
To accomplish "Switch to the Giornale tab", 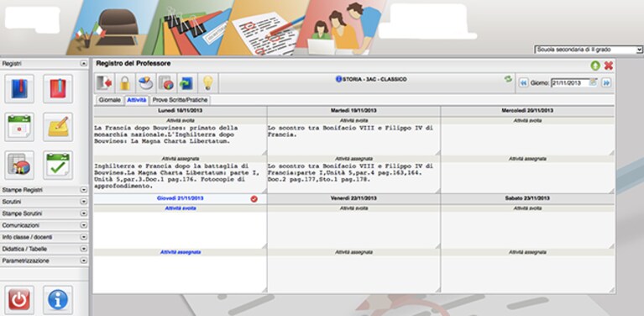I will 110,100.
